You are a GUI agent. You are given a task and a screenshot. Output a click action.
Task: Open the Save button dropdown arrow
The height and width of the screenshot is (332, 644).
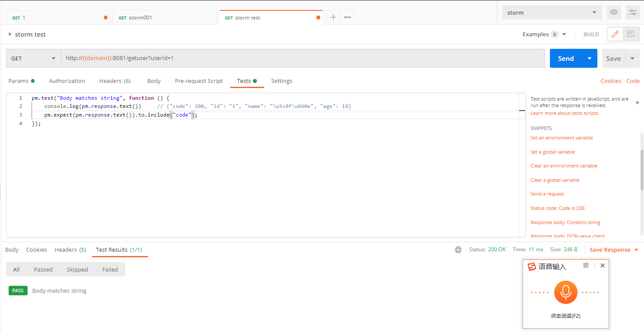pyautogui.click(x=632, y=58)
